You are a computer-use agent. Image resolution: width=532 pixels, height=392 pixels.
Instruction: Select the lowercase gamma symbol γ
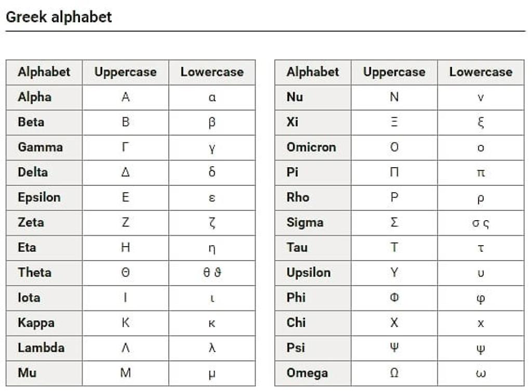[x=212, y=148]
